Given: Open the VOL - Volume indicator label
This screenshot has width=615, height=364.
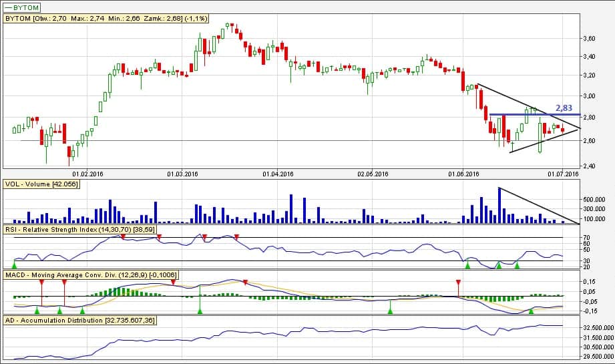Looking at the screenshot, I should (42, 185).
